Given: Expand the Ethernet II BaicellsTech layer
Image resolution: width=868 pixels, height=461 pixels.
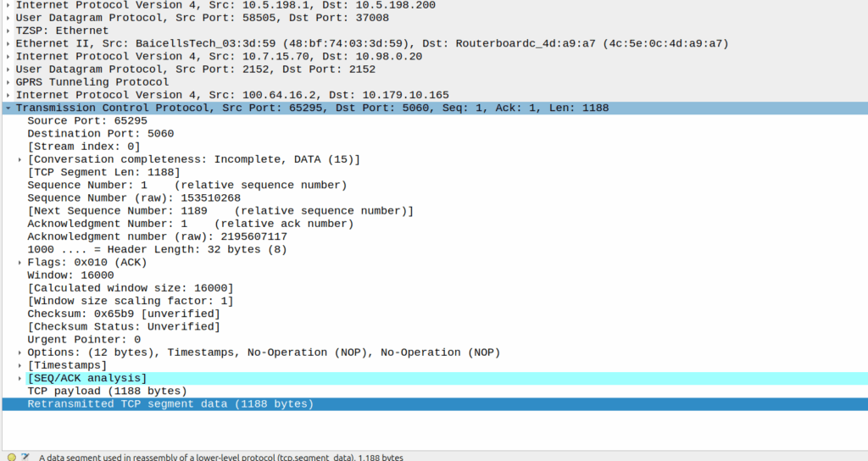Looking at the screenshot, I should pyautogui.click(x=8, y=43).
